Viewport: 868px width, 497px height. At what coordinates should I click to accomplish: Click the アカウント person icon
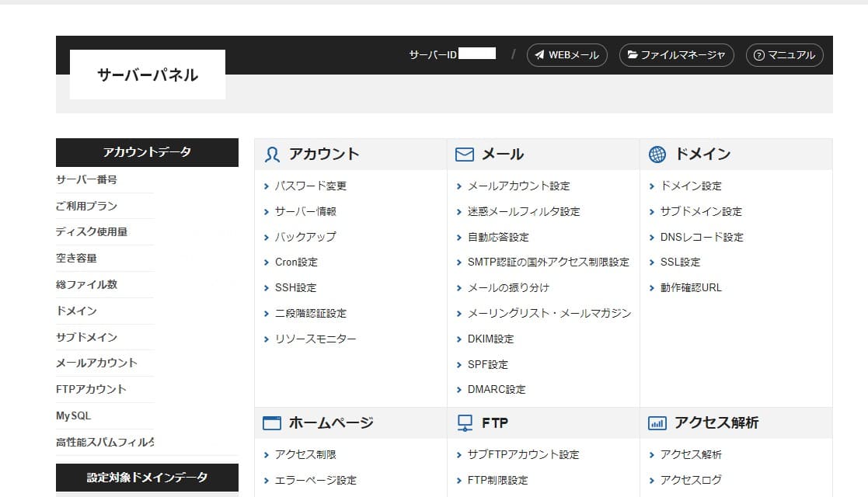[272, 154]
